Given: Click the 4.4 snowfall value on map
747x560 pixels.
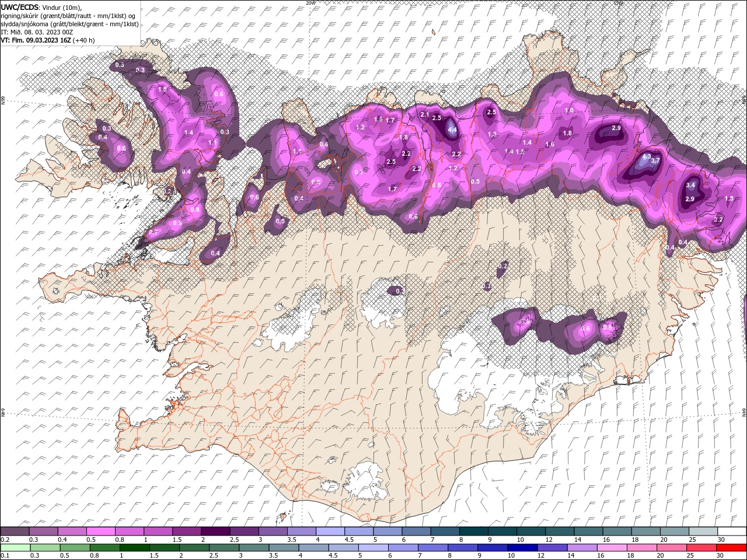Looking at the screenshot, I should tap(452, 131).
